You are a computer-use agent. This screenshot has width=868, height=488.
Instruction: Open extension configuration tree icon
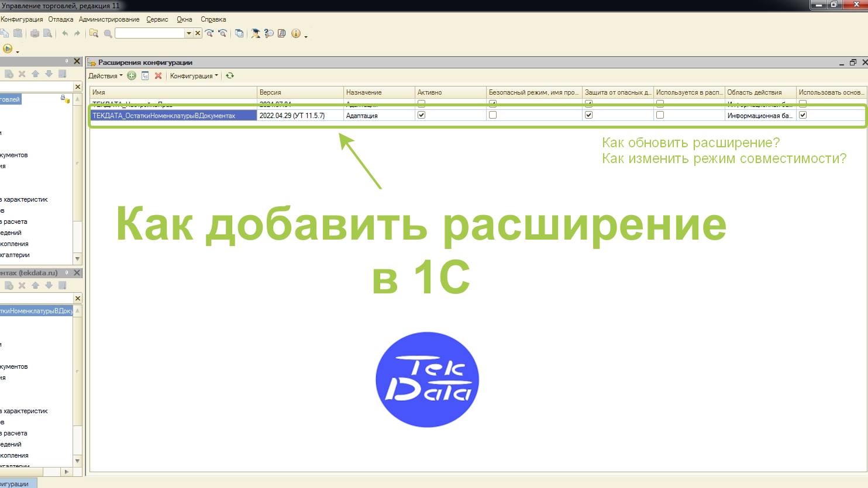(145, 75)
